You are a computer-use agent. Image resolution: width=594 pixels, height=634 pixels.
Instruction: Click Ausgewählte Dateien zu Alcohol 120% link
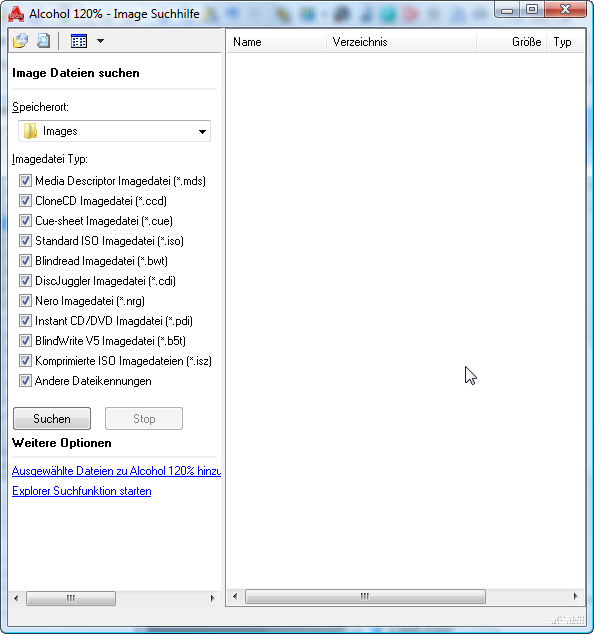coord(116,471)
